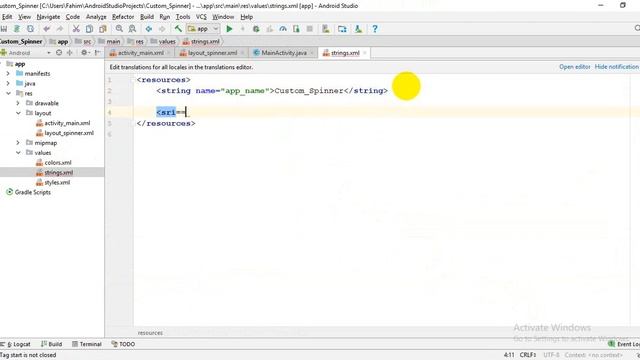
Task: Click CRLF line separator in status bar
Action: point(528,355)
